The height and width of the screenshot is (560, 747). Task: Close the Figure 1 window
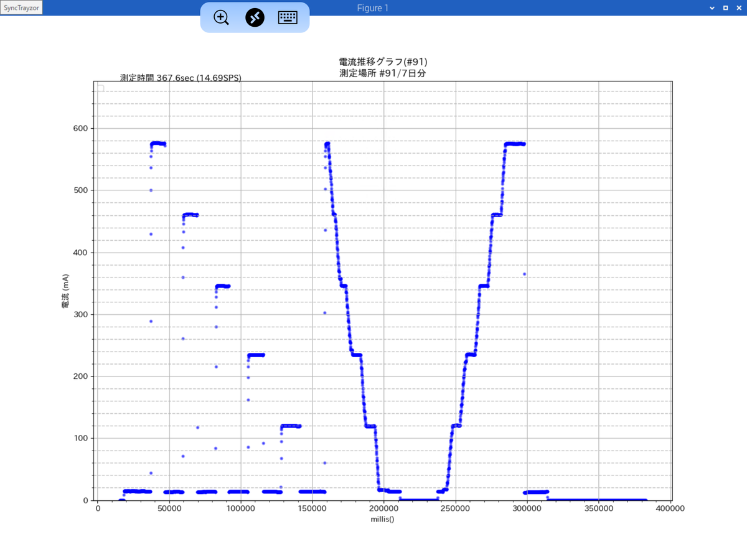click(x=738, y=8)
